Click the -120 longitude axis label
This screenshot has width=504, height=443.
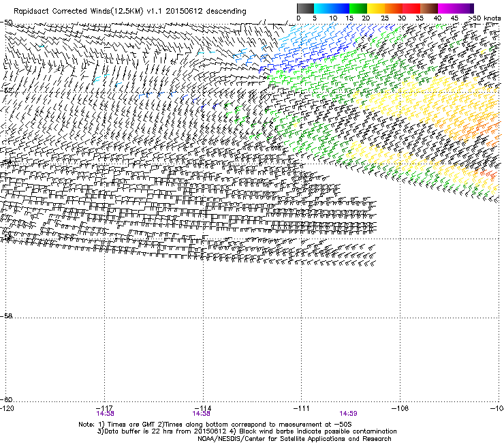click(7, 408)
